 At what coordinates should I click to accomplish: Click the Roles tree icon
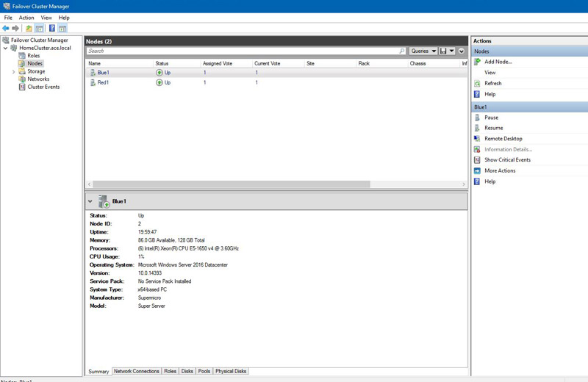point(22,56)
